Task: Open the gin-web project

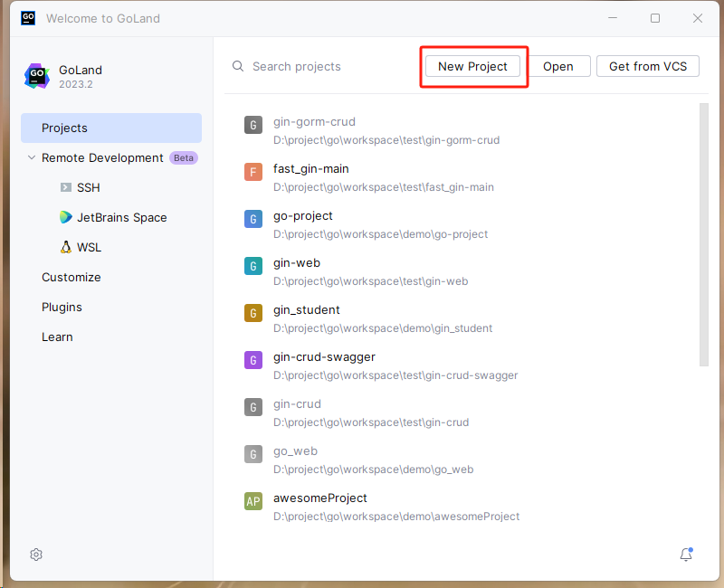Action: click(462, 272)
